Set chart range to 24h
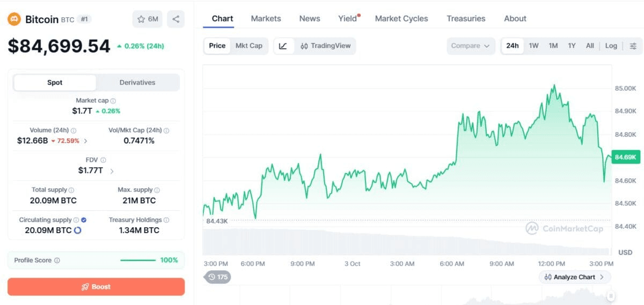The height and width of the screenshot is (305, 644). 513,46
